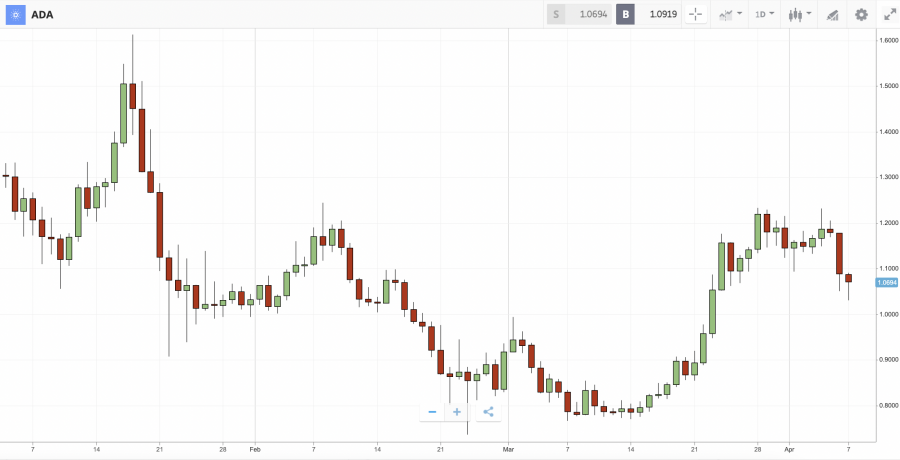Screen dimensions: 900x460
Task: Click the 1.1000 price axis label
Action: [889, 268]
